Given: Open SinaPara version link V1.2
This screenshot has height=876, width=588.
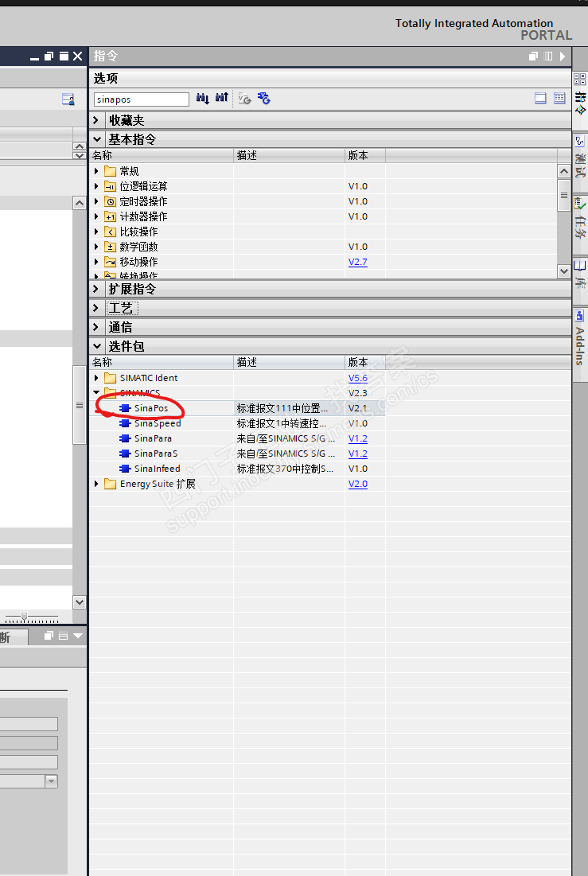Looking at the screenshot, I should pos(358,438).
